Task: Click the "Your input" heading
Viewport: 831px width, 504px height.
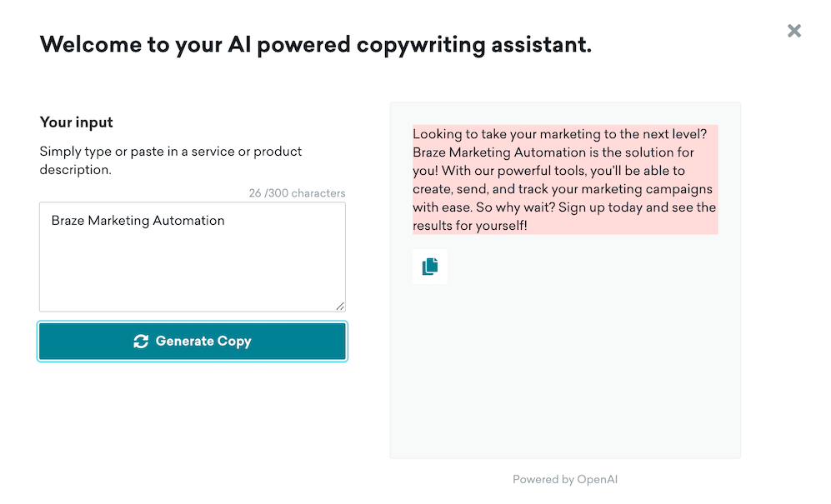Action: coord(77,122)
